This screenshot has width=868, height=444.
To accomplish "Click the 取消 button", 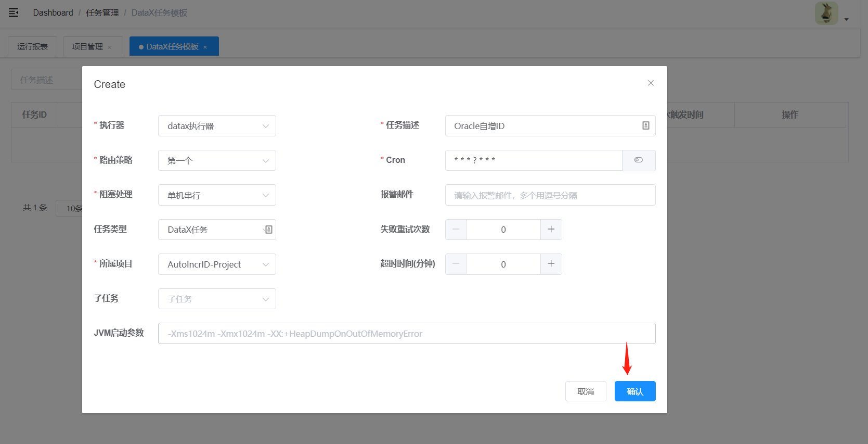I will [586, 391].
